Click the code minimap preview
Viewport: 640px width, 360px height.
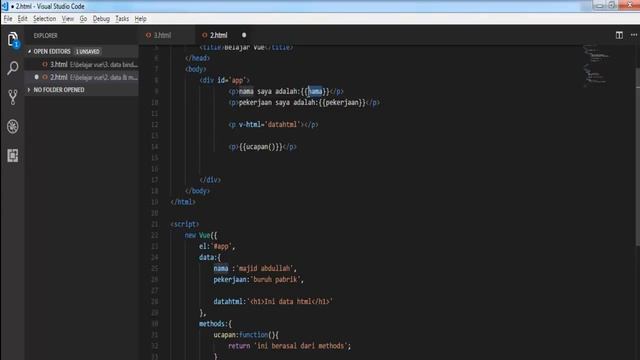coord(596,65)
